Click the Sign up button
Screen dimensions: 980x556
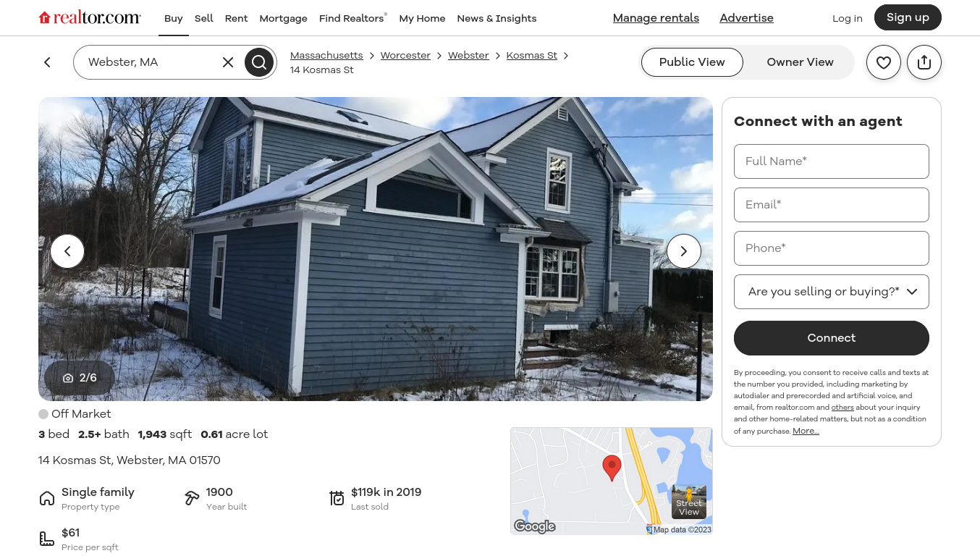tap(908, 17)
